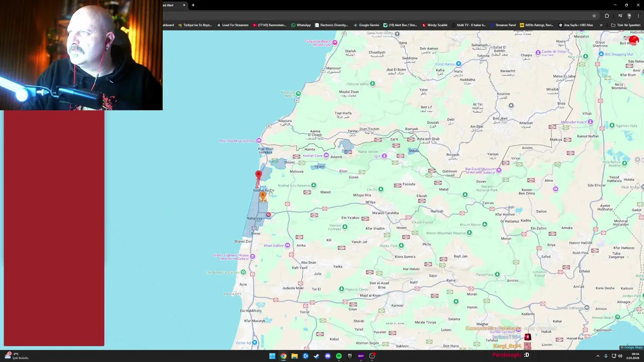The height and width of the screenshot is (362, 644).
Task: Click the Naqoura Beach green marker
Action: (x=298, y=94)
